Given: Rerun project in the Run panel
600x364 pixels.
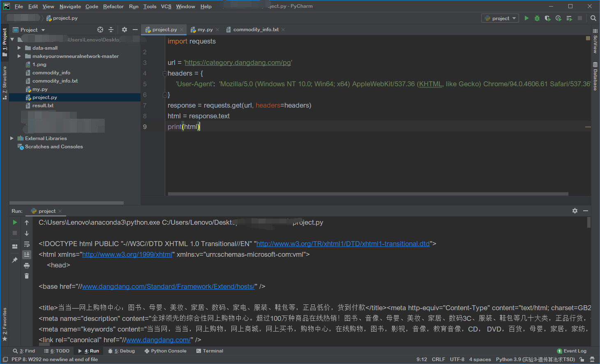Looking at the screenshot, I should pyautogui.click(x=15, y=222).
